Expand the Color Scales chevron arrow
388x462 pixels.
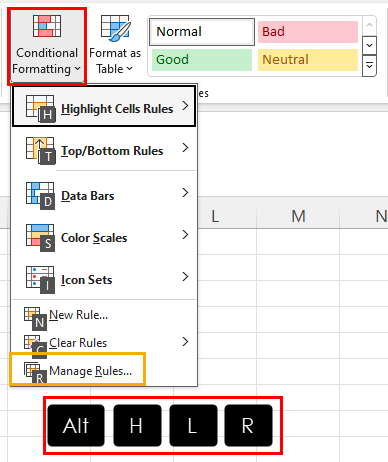pos(185,235)
